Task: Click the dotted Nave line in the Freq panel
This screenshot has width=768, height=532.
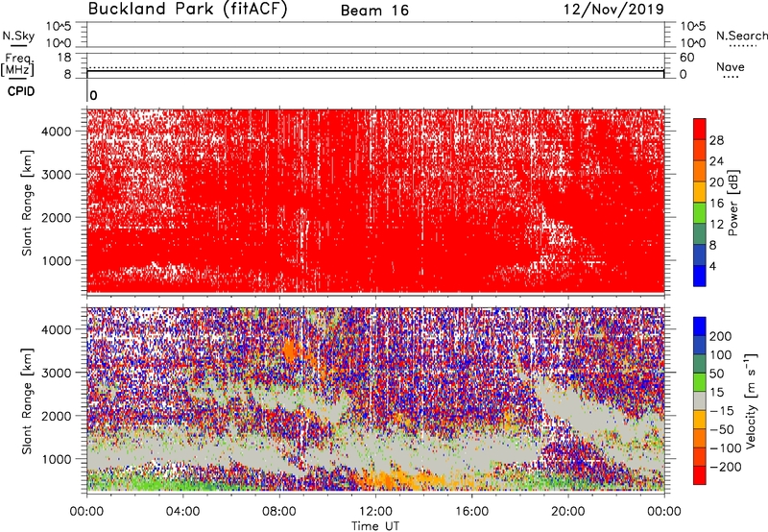Action: coord(375,67)
